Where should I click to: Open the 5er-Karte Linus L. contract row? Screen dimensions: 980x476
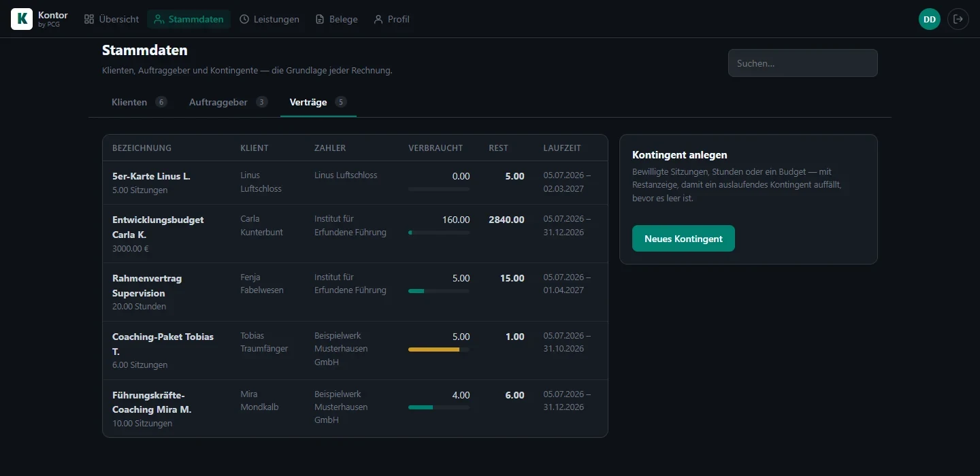[x=355, y=183]
